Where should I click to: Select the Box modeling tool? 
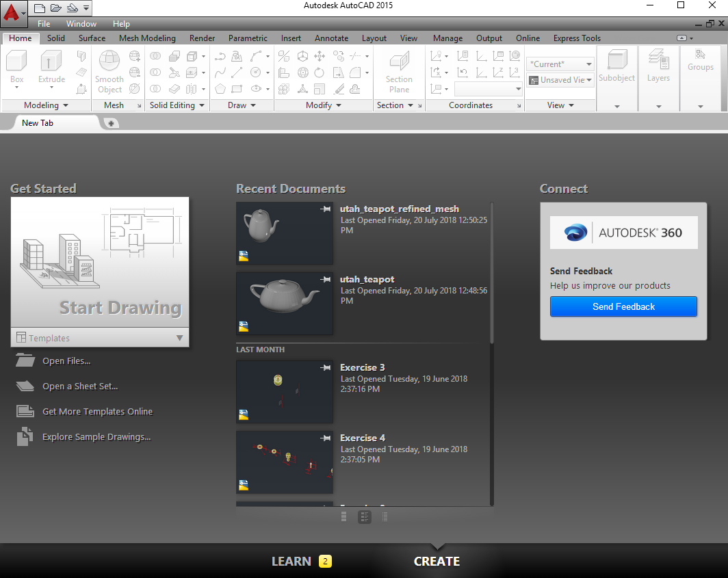tap(16, 68)
